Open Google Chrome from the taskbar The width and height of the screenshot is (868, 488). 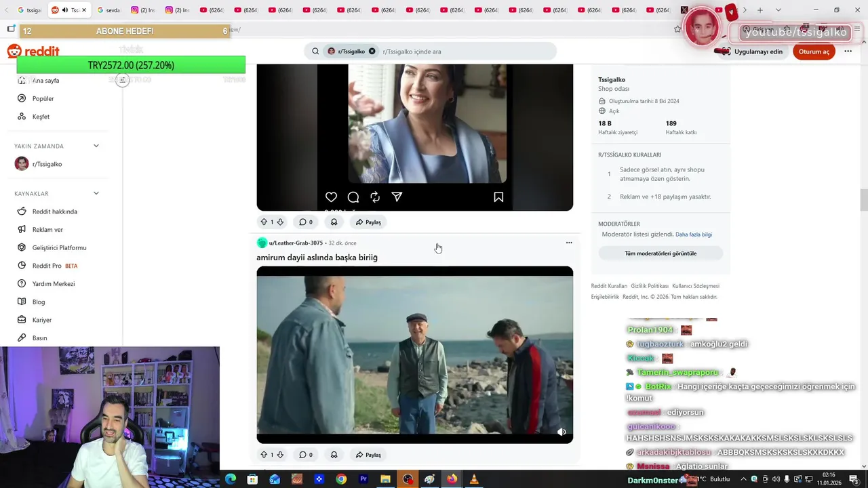click(x=341, y=479)
